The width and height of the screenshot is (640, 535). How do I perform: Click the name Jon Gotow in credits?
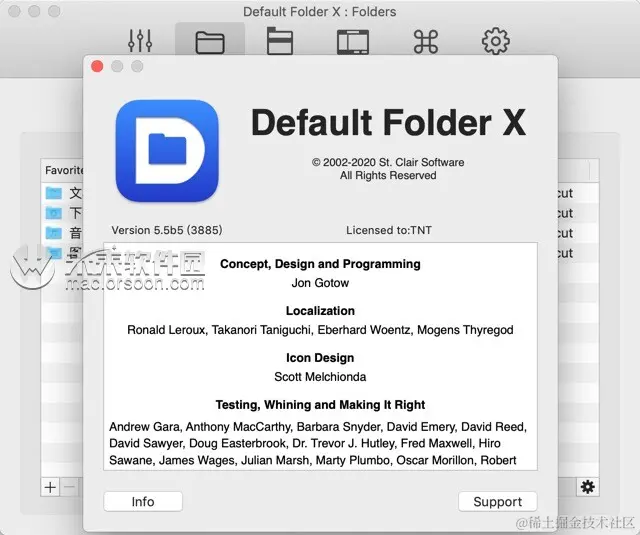click(x=320, y=283)
